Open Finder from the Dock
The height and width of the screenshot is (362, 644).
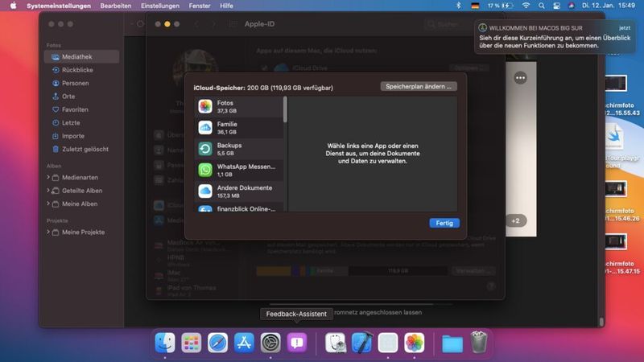click(x=165, y=343)
